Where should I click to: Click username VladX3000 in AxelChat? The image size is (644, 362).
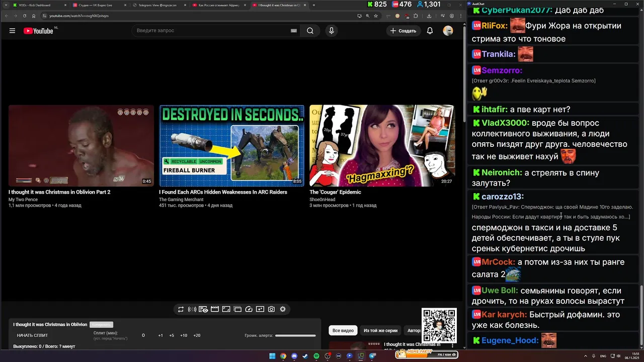click(505, 123)
